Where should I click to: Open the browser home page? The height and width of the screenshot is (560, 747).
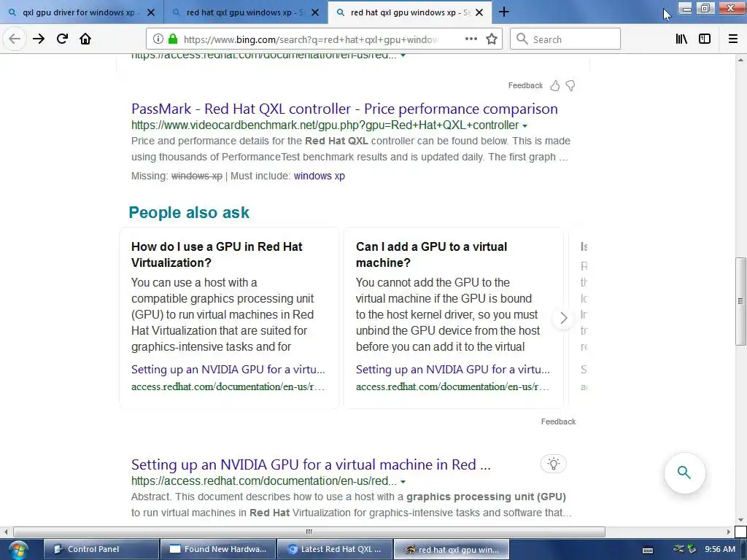click(85, 39)
